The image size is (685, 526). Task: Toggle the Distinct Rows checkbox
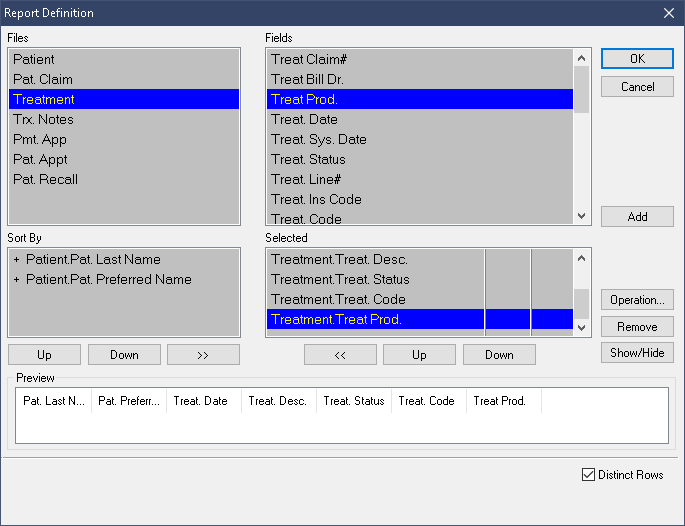588,475
